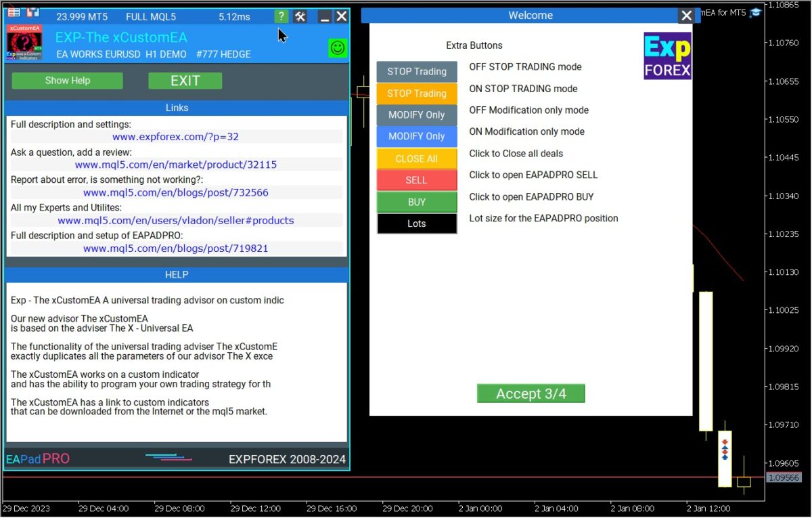Image resolution: width=812 pixels, height=518 pixels.
Task: Click Accept 3/4 to continue
Action: click(531, 393)
